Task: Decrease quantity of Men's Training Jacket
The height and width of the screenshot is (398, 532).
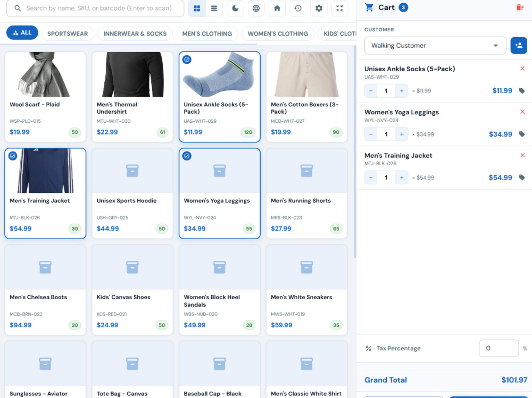Action: (x=371, y=177)
